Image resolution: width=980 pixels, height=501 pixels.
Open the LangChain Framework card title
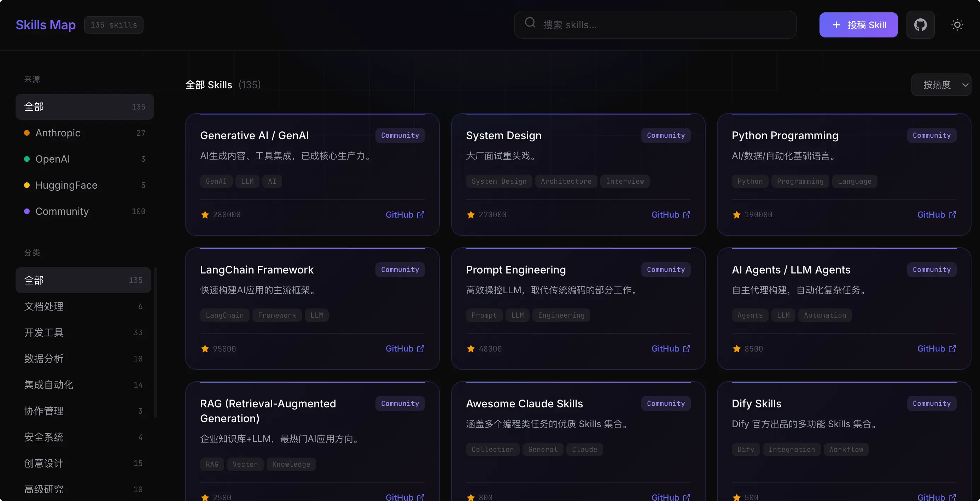click(257, 270)
